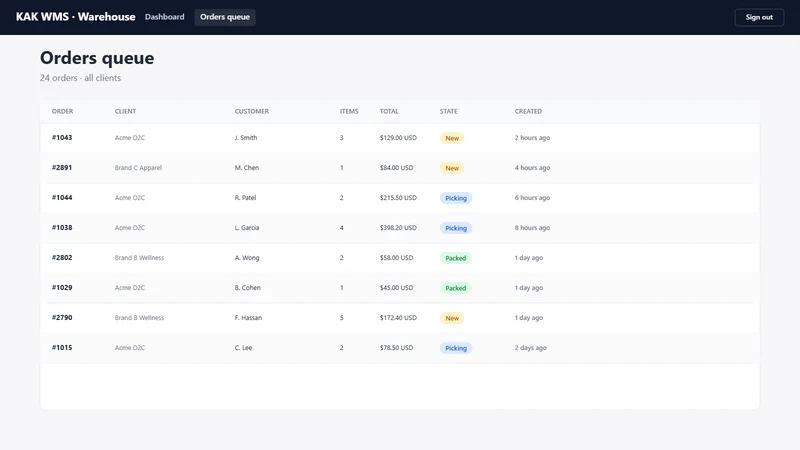Click the 8 hours ago timestamp
This screenshot has height=450, width=800.
pos(532,228)
